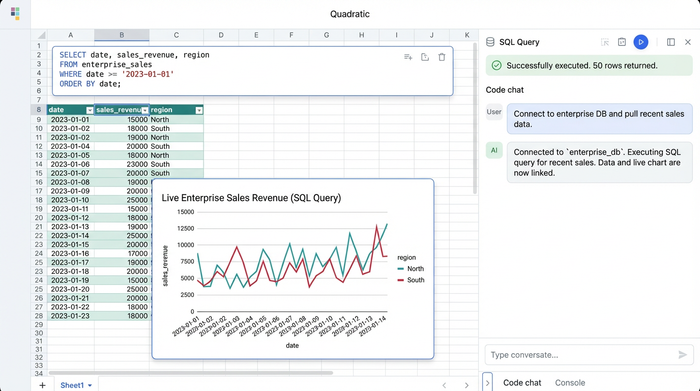Click the date header cell in table

(71, 110)
